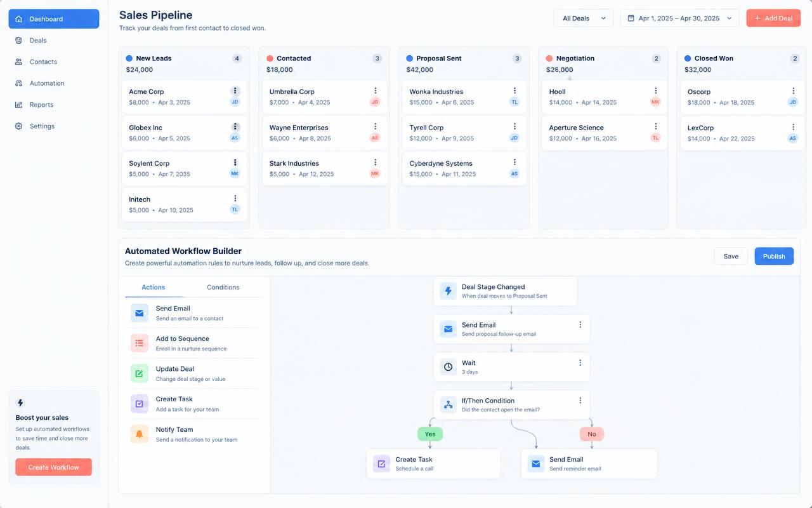Select the Create Task 'Schedule a call' node

coord(433,464)
